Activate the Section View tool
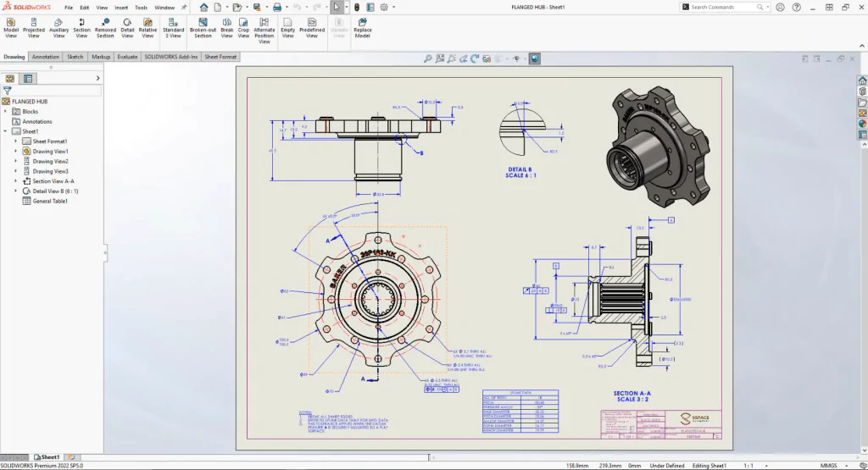This screenshot has height=470, width=868. pos(81,28)
